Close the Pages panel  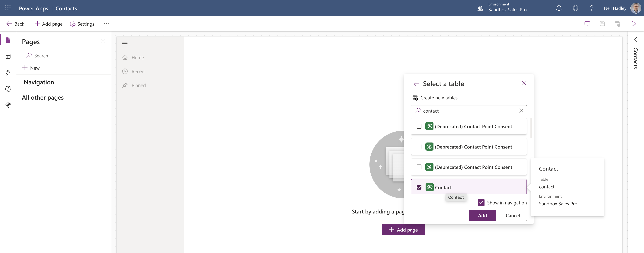pyautogui.click(x=103, y=41)
